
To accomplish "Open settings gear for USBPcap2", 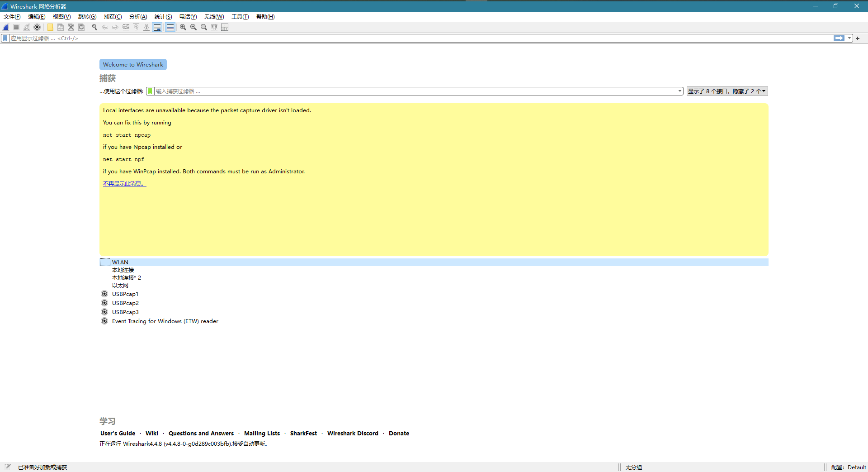I will 104,303.
